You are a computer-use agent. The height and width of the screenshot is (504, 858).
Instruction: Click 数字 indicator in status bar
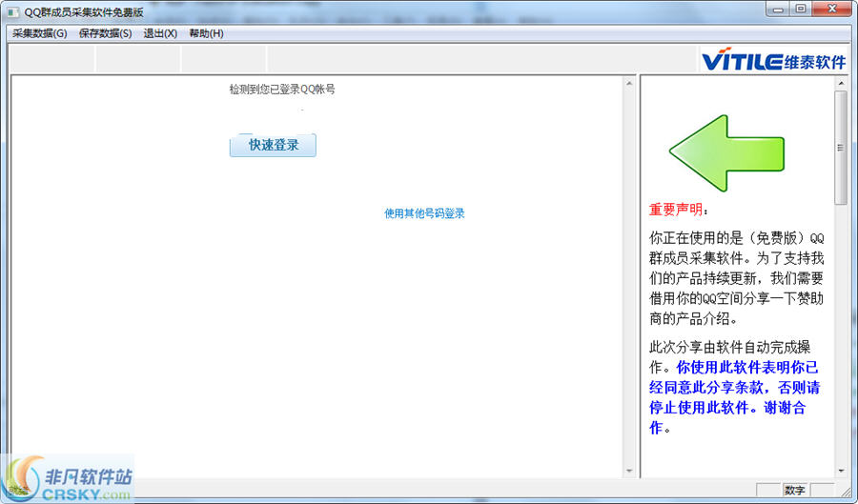point(795,490)
